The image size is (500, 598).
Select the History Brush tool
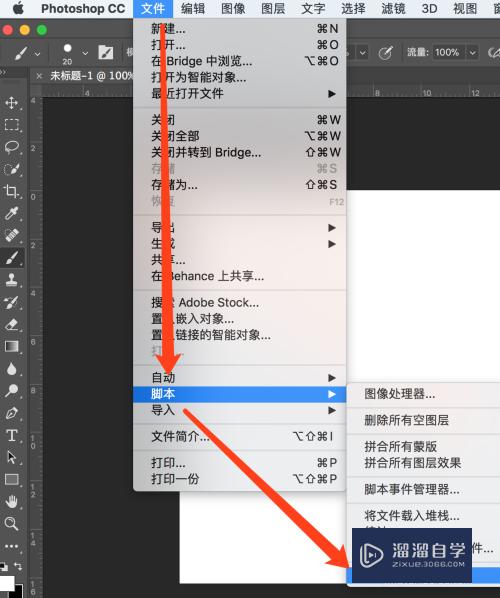(11, 302)
